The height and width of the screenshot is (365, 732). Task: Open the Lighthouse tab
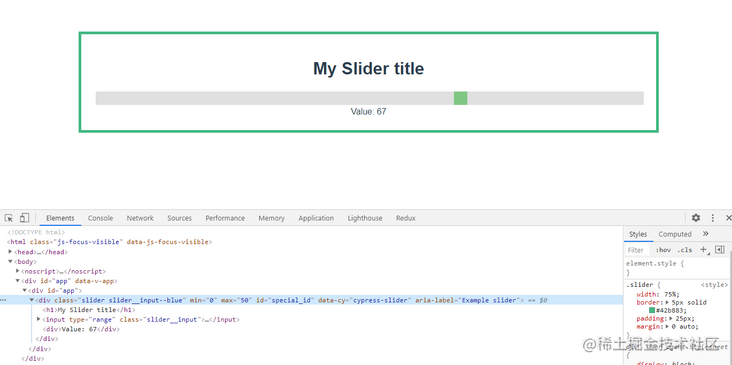pos(365,218)
